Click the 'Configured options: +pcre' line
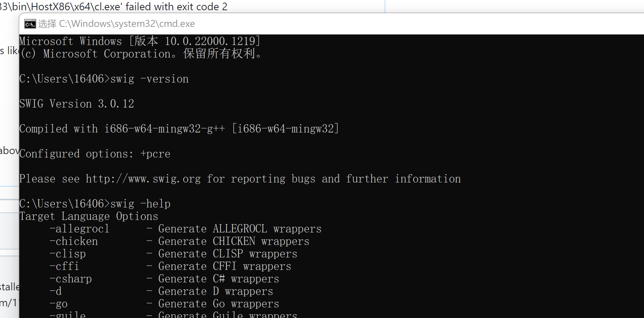Screen dimensions: 644x318 pos(95,153)
